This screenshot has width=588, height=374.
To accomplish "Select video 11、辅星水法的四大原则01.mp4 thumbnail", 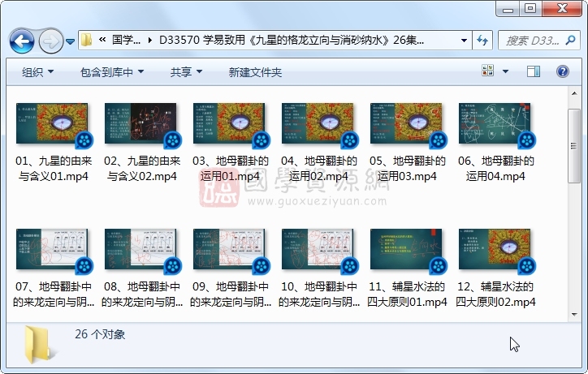I will (x=406, y=249).
